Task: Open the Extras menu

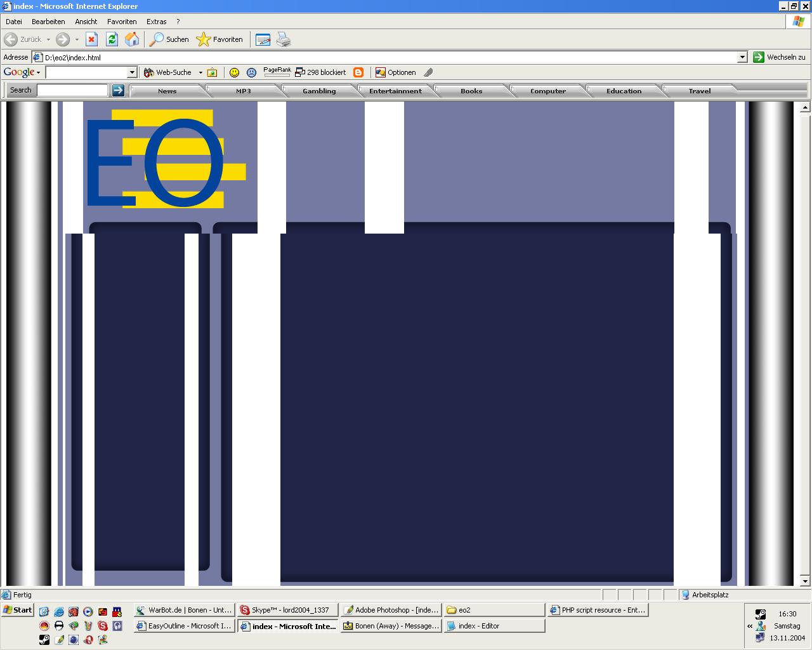Action: (x=156, y=22)
